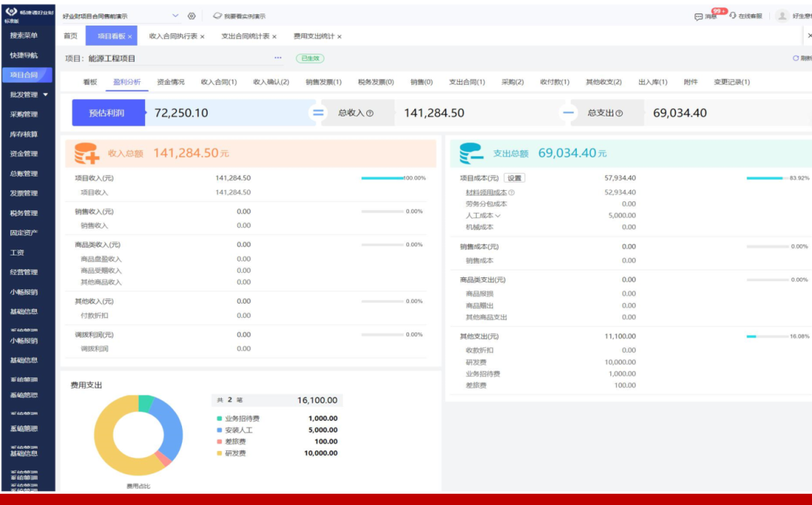Expand the 批发管理 sidebar menu
The height and width of the screenshot is (505, 812).
coord(45,95)
